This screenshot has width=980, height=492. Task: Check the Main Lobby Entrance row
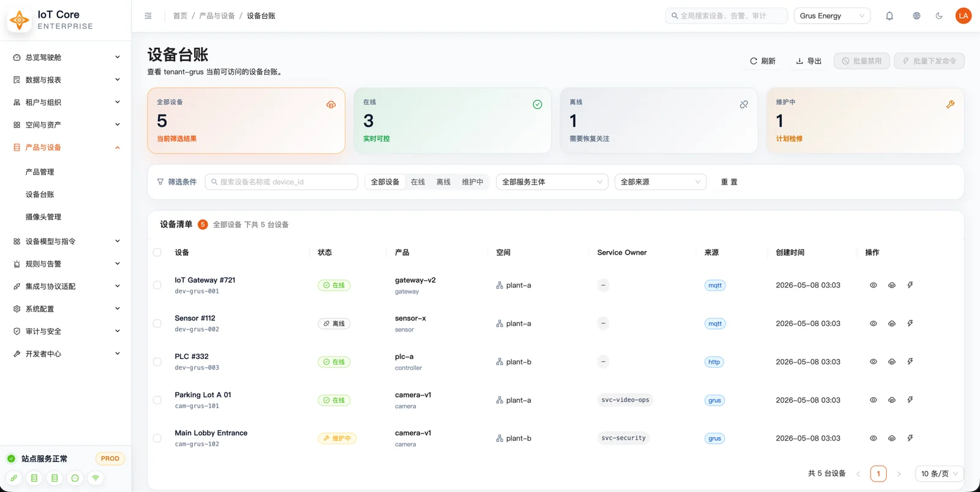157,439
